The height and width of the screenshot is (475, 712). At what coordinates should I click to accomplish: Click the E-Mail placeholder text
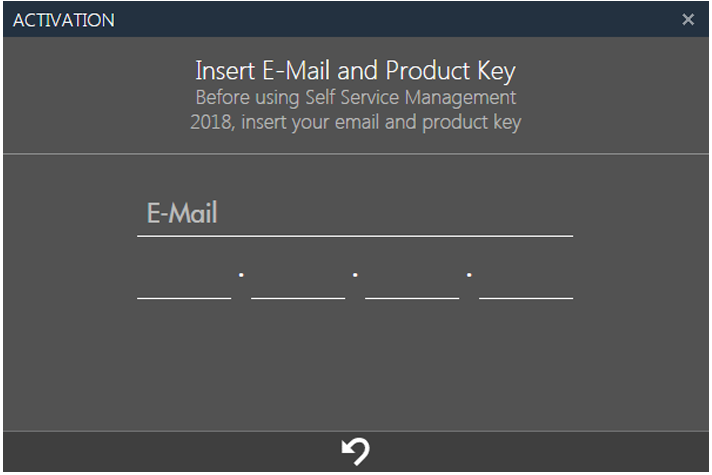182,213
